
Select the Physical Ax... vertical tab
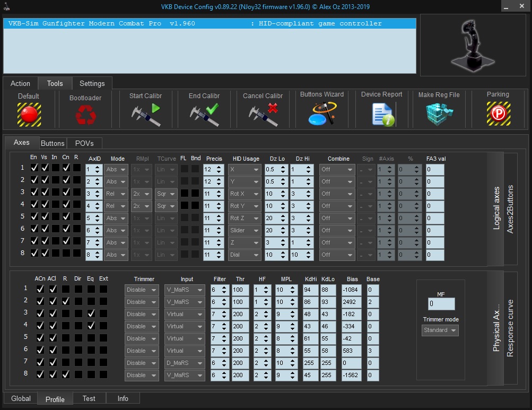click(496, 328)
